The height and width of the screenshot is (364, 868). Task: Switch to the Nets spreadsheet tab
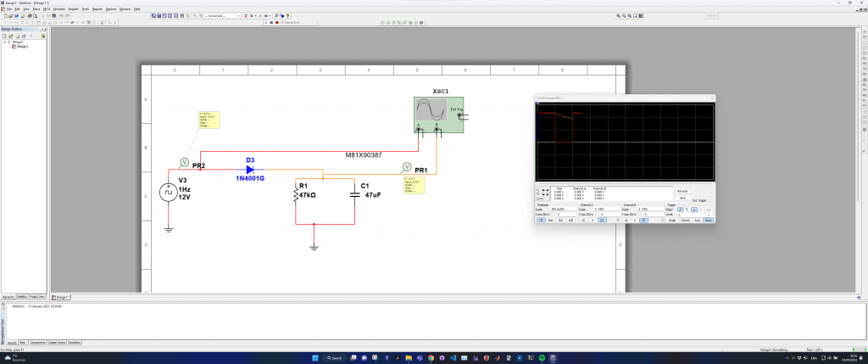click(x=23, y=343)
